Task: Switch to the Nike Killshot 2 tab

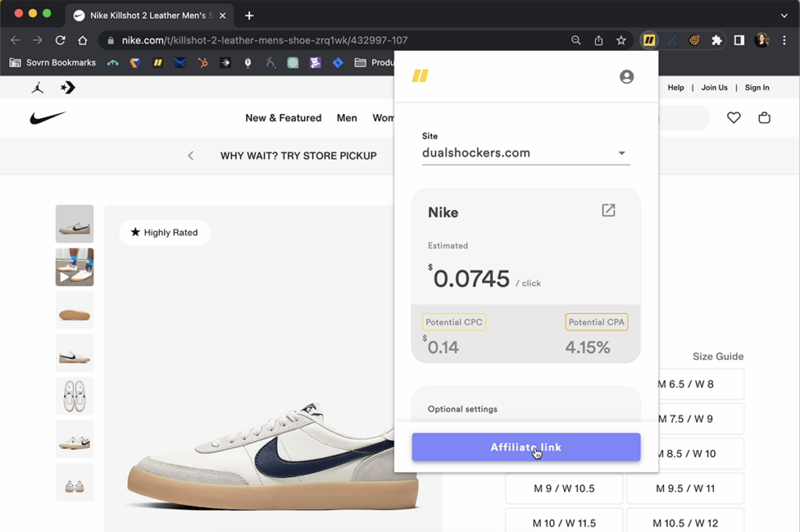Action: (x=149, y=16)
